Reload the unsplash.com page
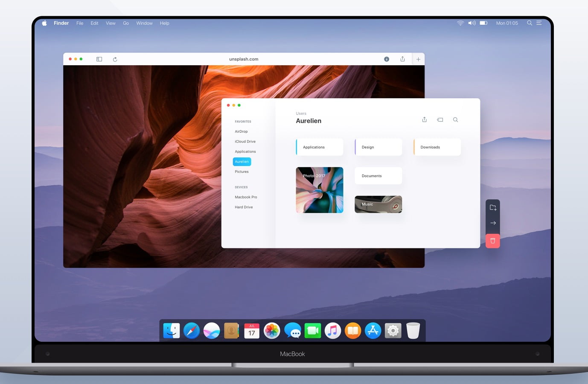The height and width of the screenshot is (384, 588). point(115,59)
